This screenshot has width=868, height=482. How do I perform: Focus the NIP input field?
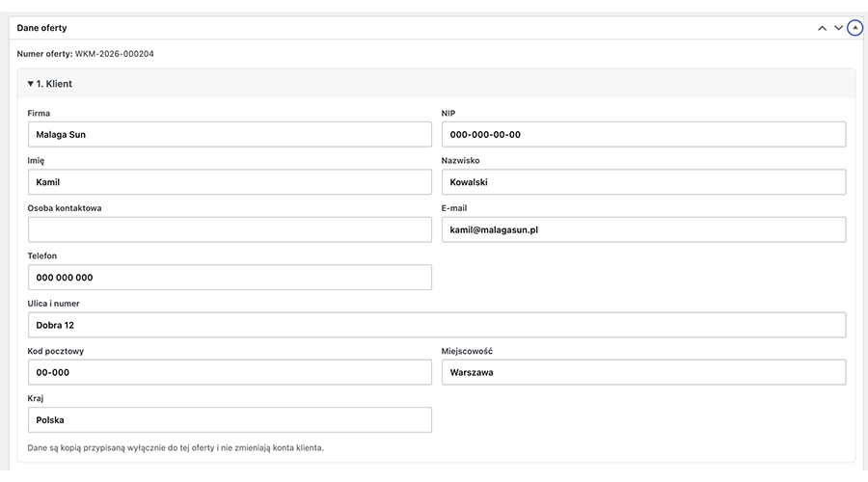(x=644, y=134)
